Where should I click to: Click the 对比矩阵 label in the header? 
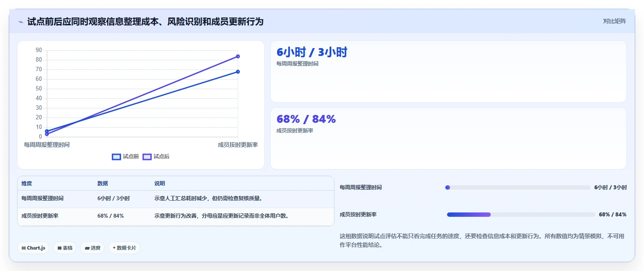pyautogui.click(x=614, y=21)
